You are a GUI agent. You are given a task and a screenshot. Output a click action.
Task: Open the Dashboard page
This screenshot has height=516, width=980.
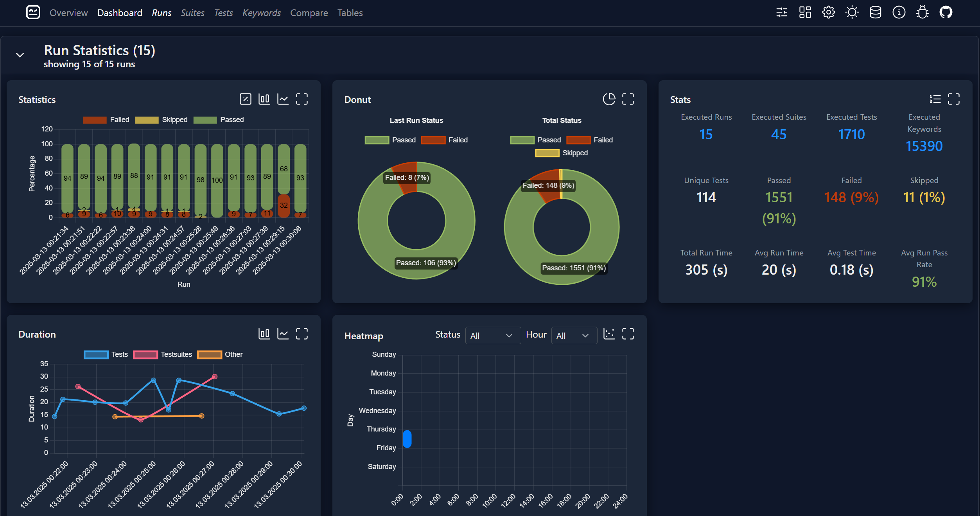120,13
